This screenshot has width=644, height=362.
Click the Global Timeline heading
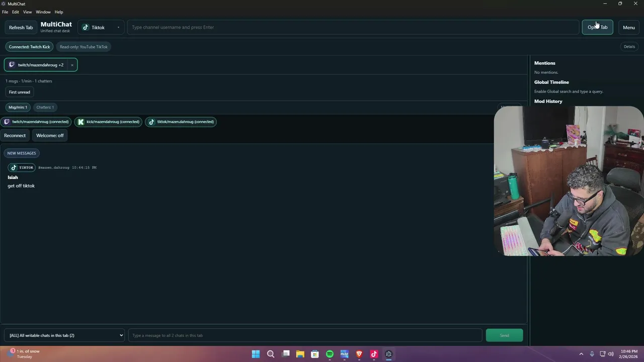[x=551, y=82]
